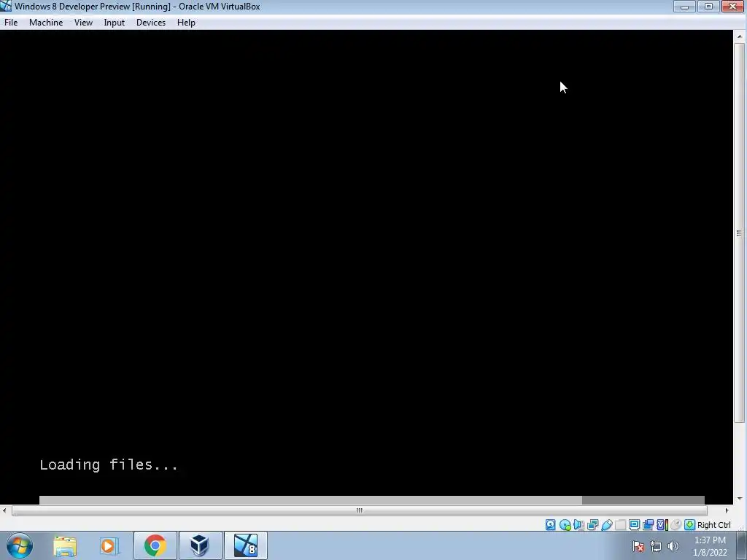Click the horizontal scrollbar left arrow

4,510
